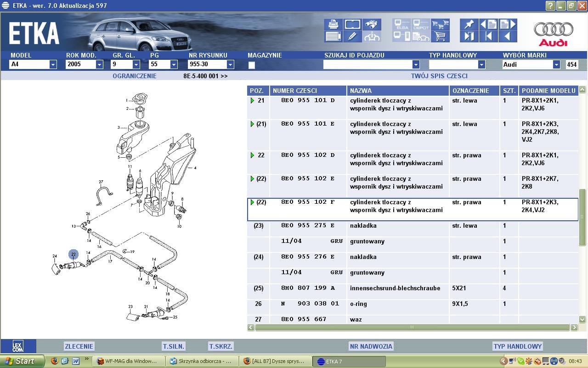The height and width of the screenshot is (368, 588).
Task: Click the single back arrow icon
Action: 508,37
